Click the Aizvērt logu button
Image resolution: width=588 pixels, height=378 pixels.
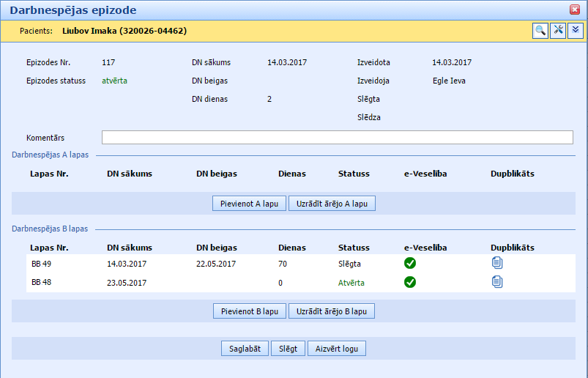click(337, 349)
